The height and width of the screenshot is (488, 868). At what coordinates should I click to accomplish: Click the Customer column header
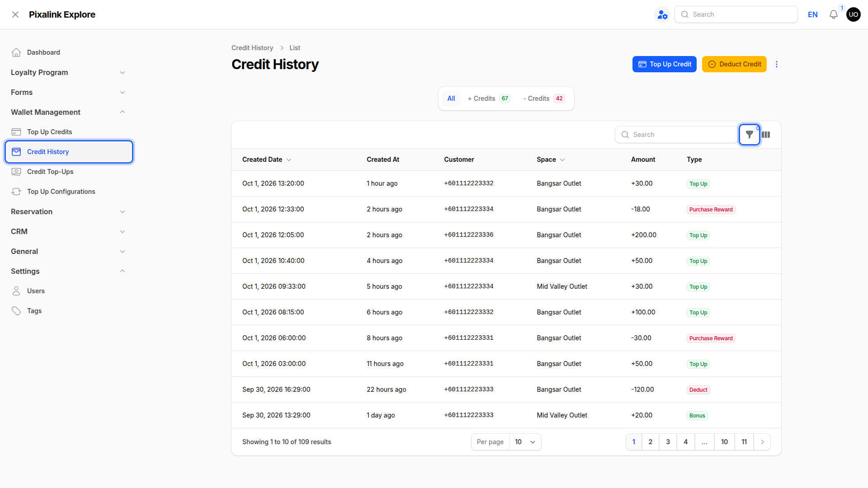coord(459,160)
